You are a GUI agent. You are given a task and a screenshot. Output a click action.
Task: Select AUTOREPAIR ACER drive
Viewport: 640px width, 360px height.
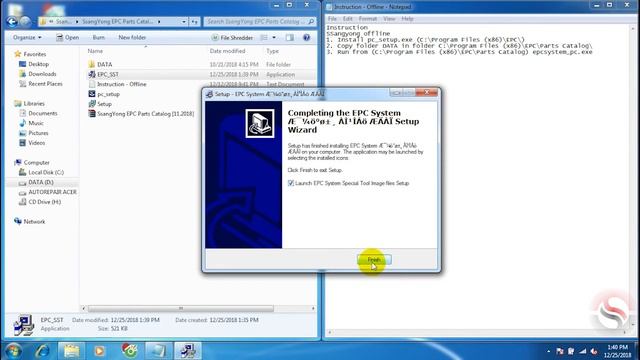52,192
